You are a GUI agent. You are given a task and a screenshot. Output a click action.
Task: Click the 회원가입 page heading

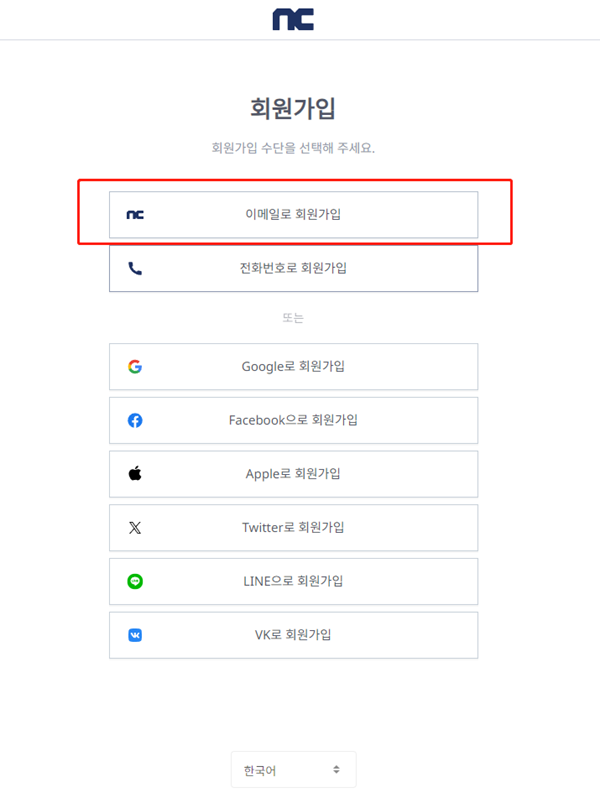click(x=293, y=109)
